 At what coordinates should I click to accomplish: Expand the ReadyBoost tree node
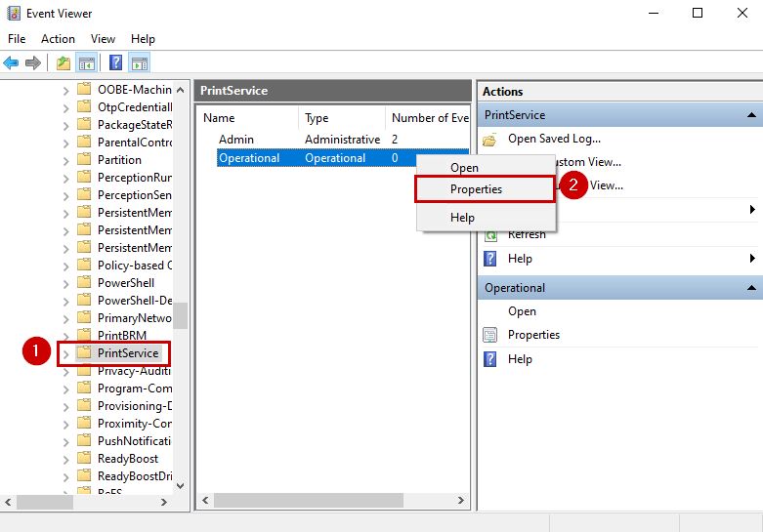coord(65,459)
